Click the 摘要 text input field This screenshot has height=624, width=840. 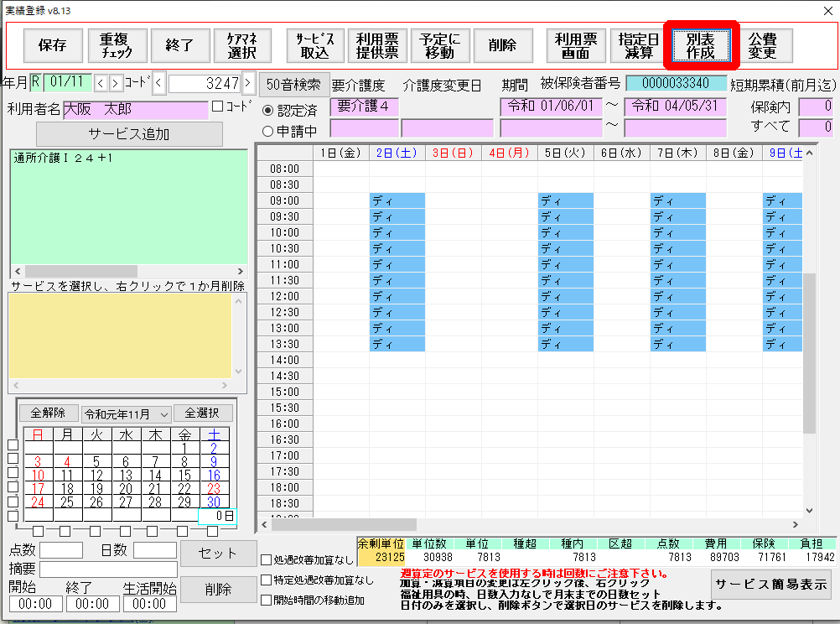pos(108,569)
